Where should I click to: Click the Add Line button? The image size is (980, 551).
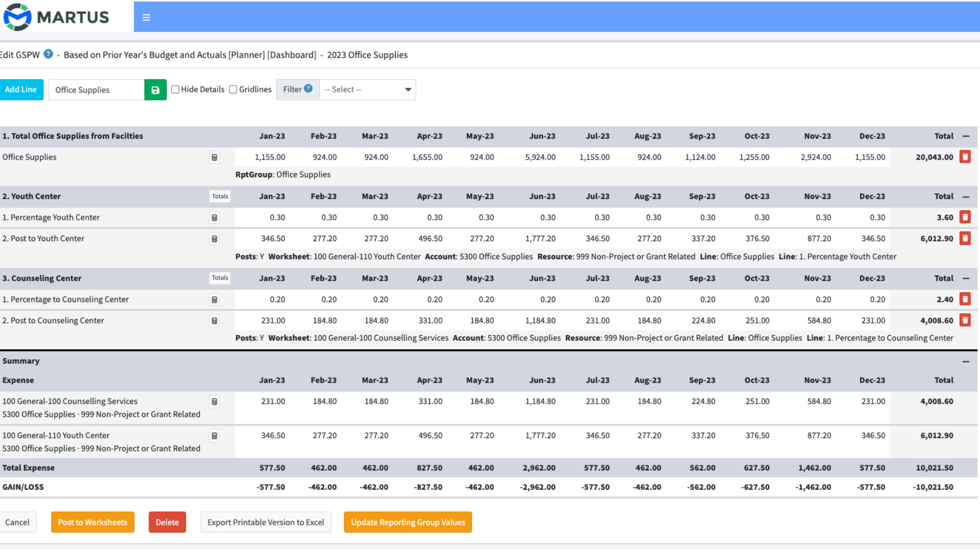[21, 89]
